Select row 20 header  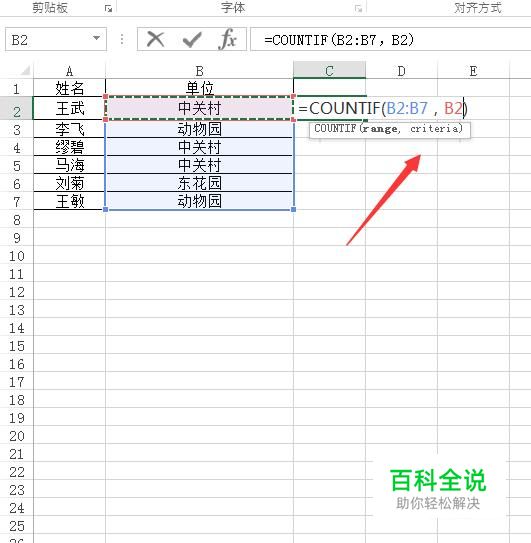[17, 436]
